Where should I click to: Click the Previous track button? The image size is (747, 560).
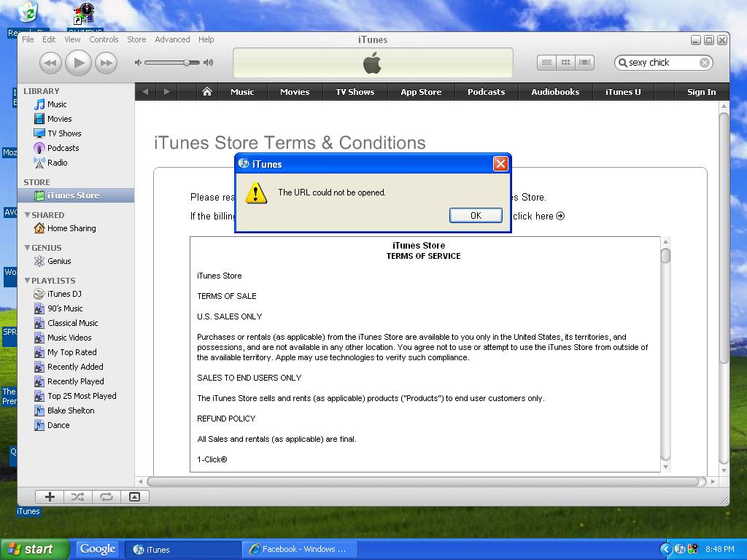click(x=50, y=63)
